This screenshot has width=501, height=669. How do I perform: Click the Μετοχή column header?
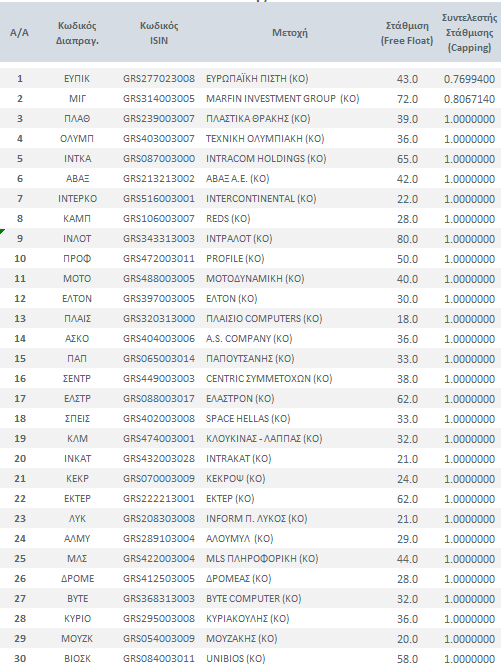tap(290, 33)
